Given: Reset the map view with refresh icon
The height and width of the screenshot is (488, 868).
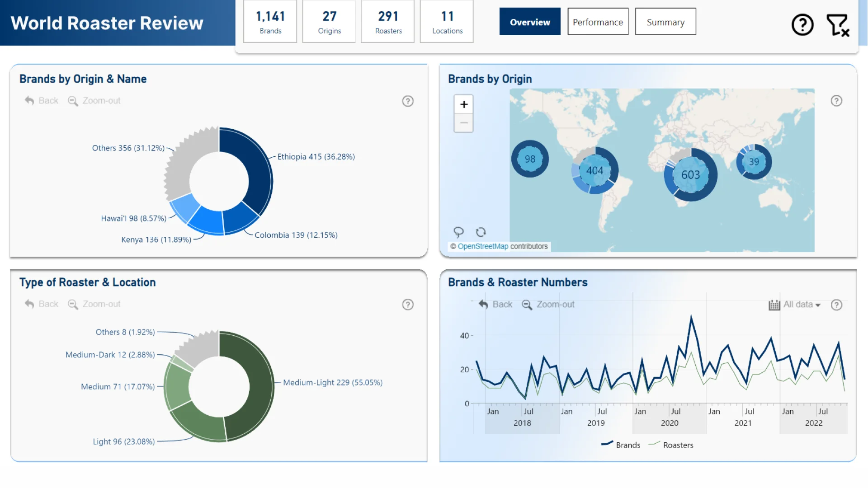Looking at the screenshot, I should click(481, 232).
